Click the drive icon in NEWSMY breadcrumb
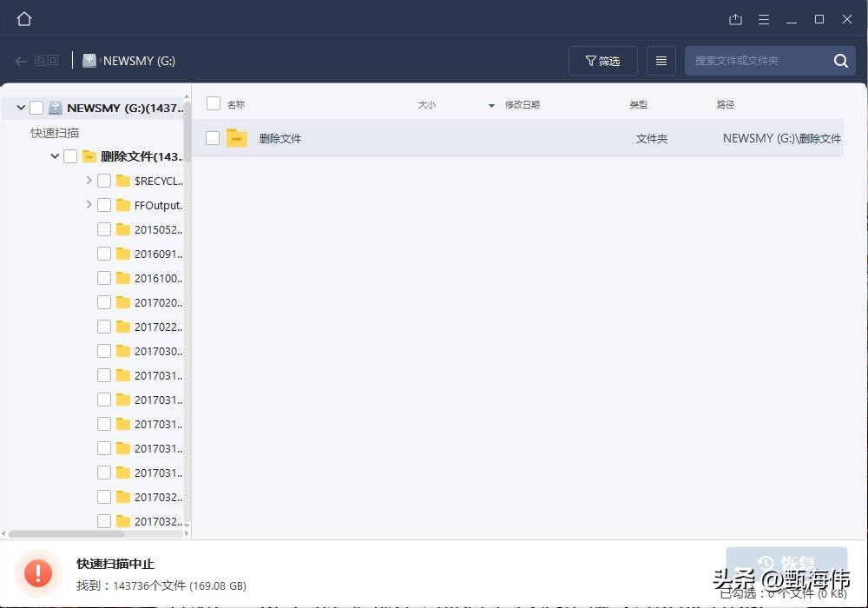This screenshot has width=868, height=608. click(89, 60)
